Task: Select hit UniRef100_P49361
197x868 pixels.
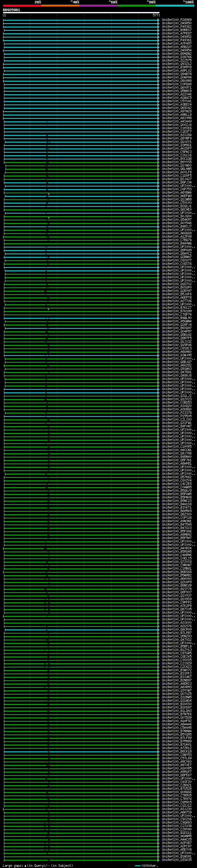Action: (177, 40)
